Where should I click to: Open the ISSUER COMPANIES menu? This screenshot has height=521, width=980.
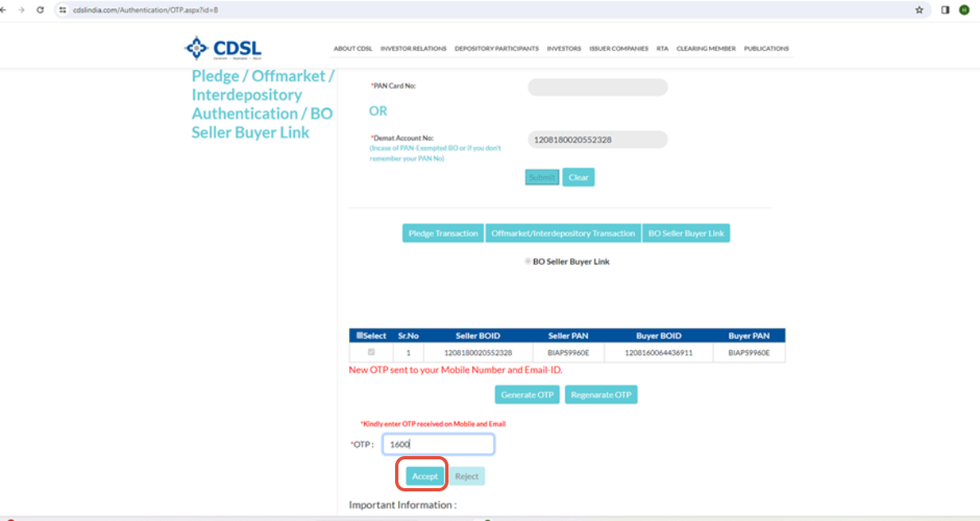pyautogui.click(x=618, y=48)
